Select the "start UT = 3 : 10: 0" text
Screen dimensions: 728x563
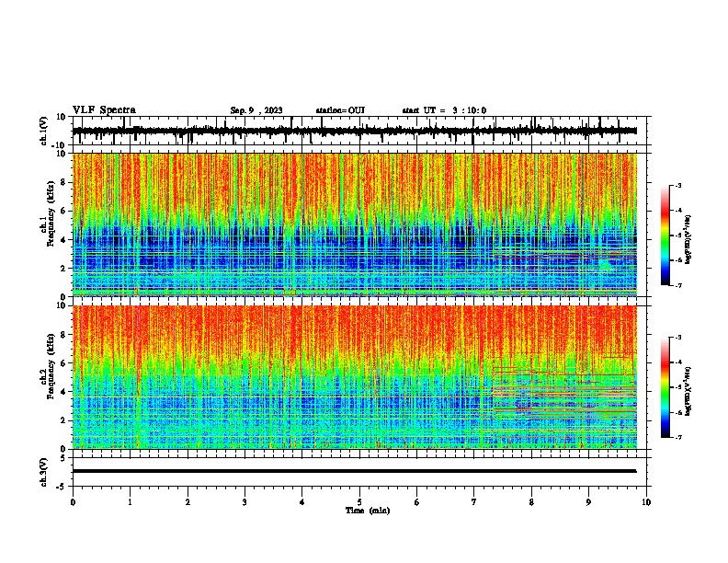[444, 110]
